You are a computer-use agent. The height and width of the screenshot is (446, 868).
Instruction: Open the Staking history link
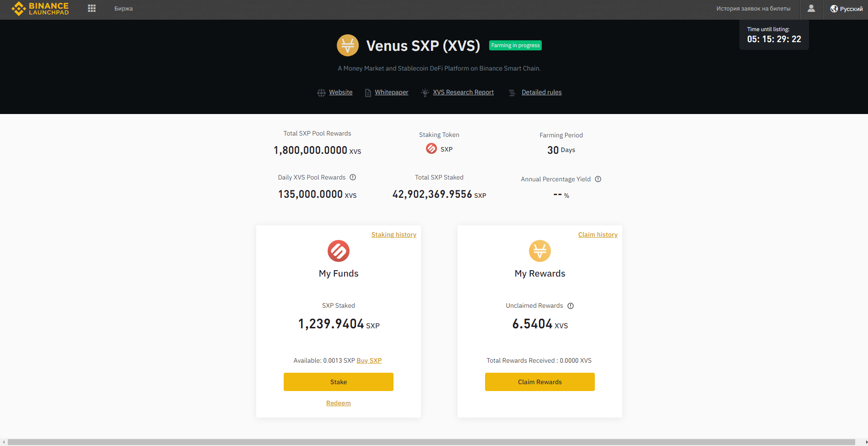[394, 235]
